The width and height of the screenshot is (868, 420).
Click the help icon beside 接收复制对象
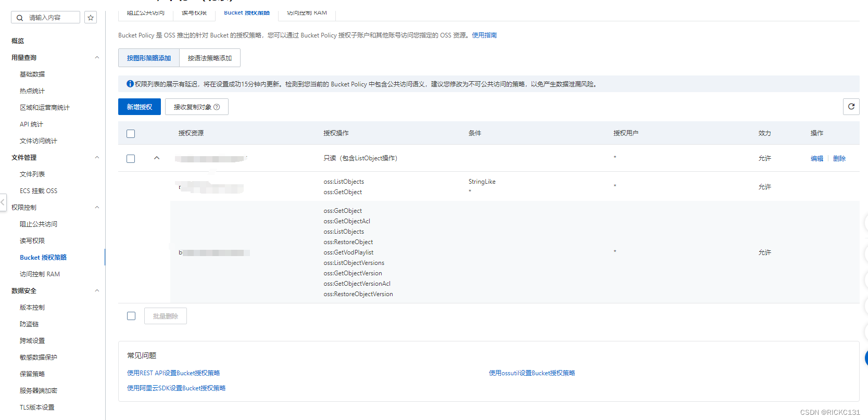point(217,107)
